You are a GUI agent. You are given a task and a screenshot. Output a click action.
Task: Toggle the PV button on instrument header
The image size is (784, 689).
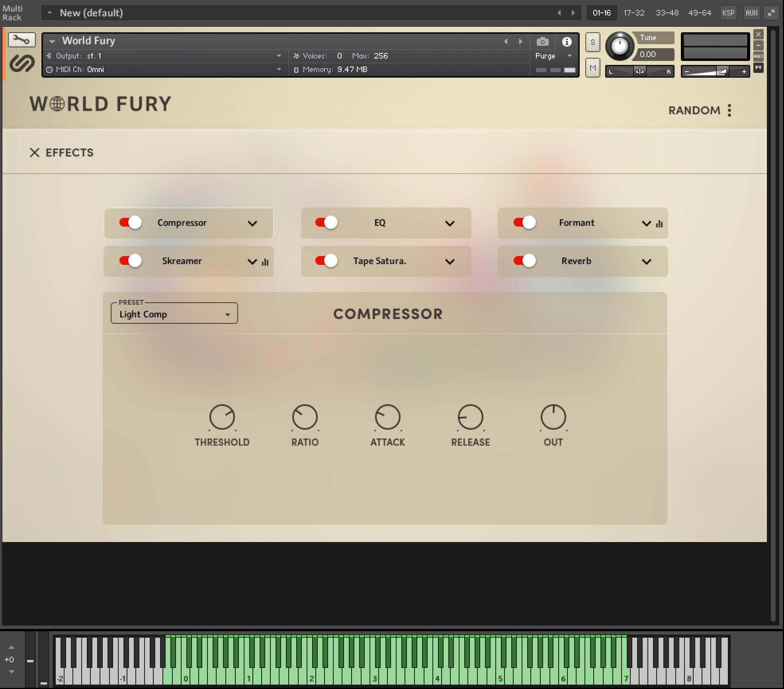(759, 67)
